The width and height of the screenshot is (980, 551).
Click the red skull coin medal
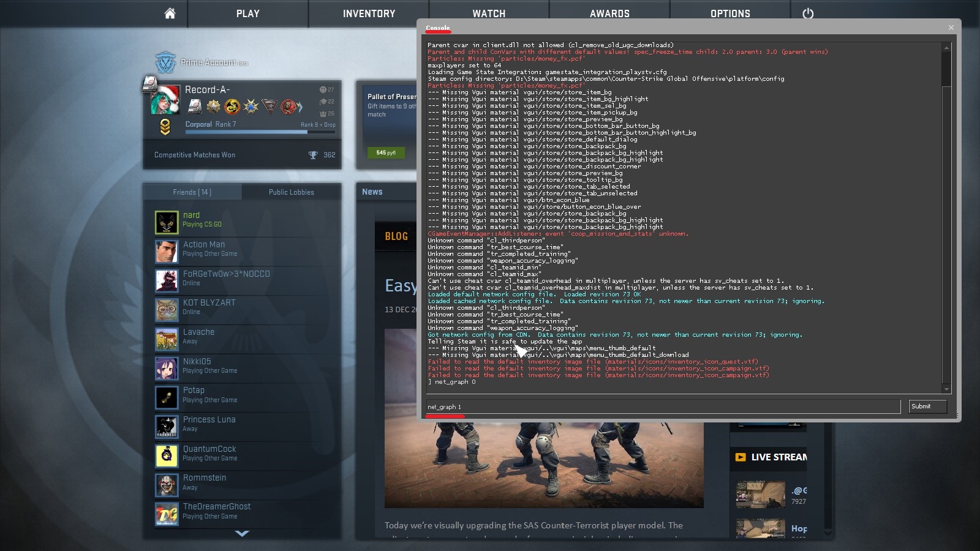click(x=288, y=107)
